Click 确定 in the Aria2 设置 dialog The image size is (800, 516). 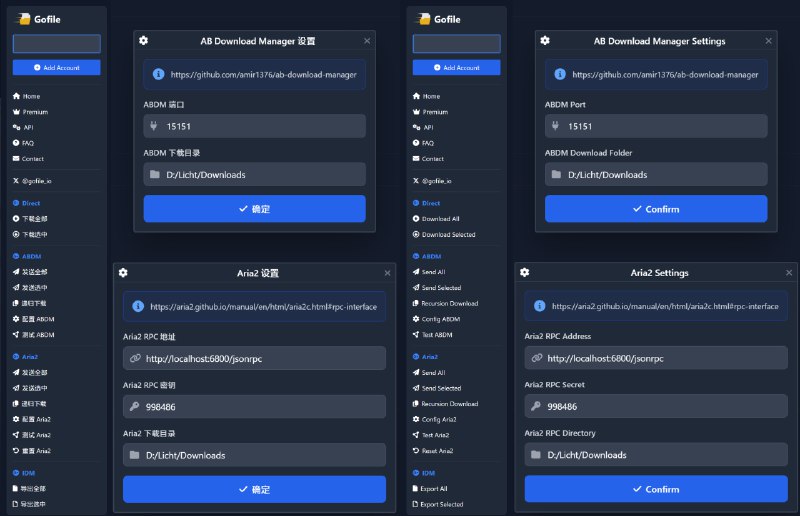click(255, 489)
